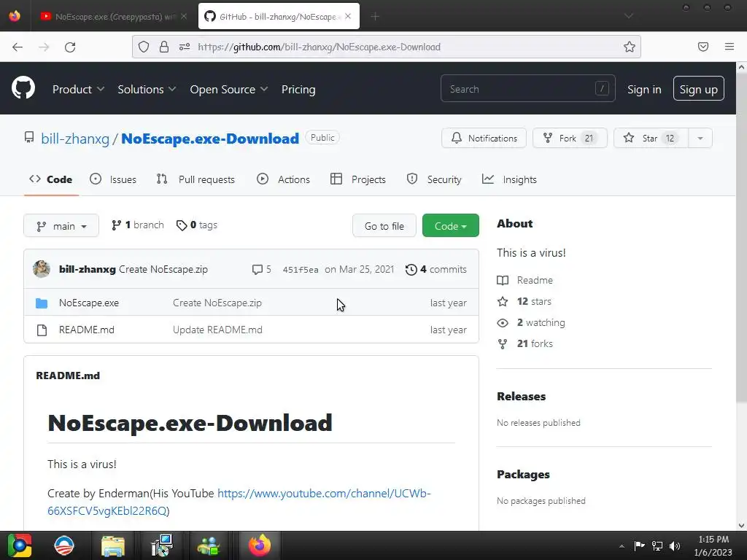Open the README.md file
Screen dimensions: 747x560
tap(87, 330)
